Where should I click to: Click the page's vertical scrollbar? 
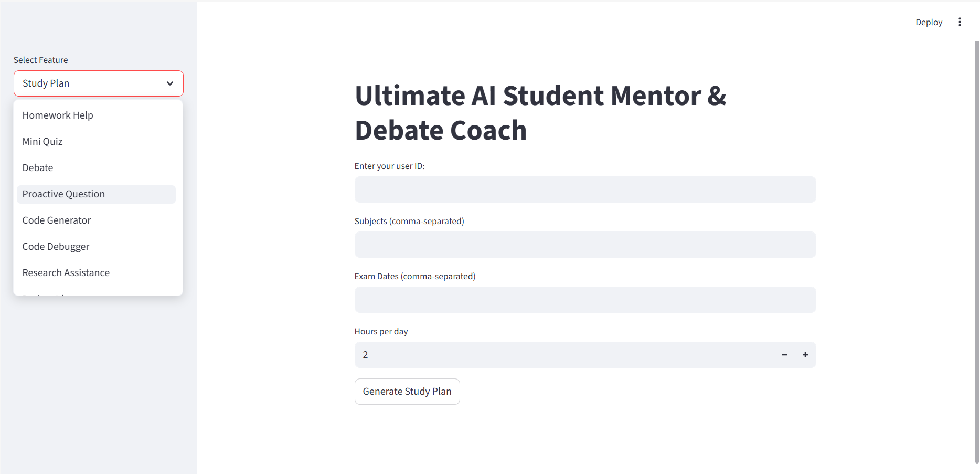click(976, 252)
